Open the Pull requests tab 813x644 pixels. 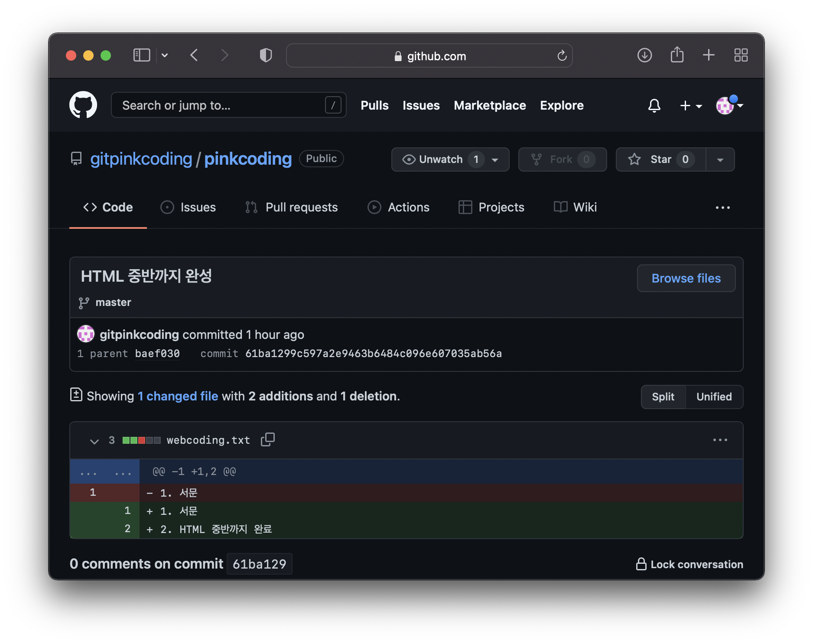[291, 207]
